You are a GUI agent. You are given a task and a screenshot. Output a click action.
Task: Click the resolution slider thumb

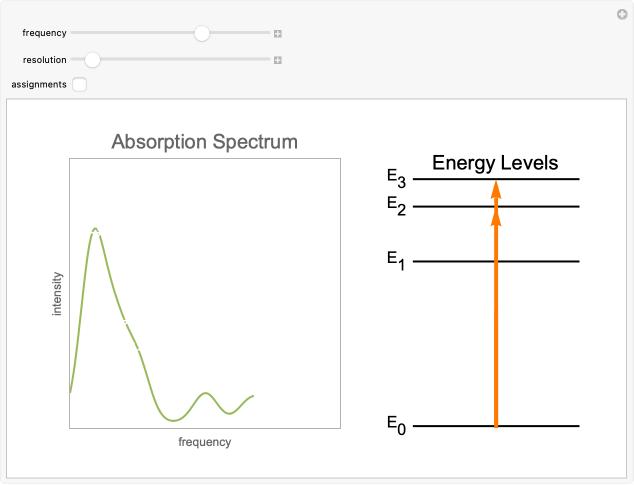coord(92,60)
